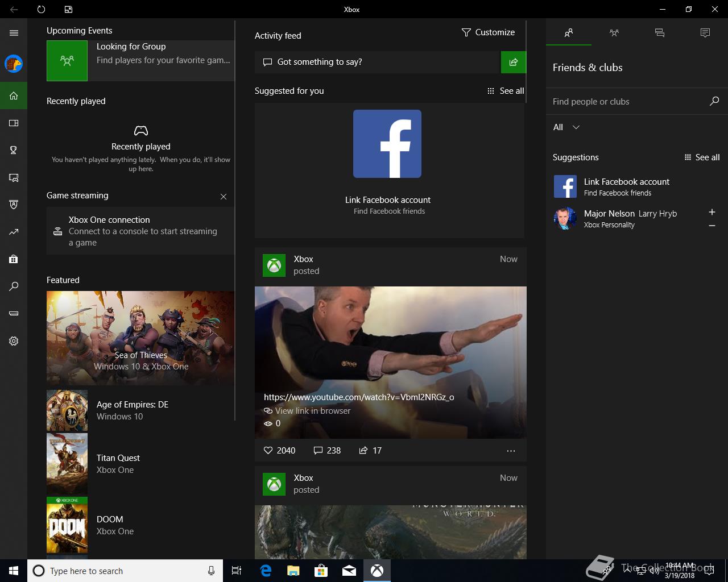Image resolution: width=728 pixels, height=582 pixels.
Task: Click Link Facebook account in Suggestions
Action: [626, 182]
